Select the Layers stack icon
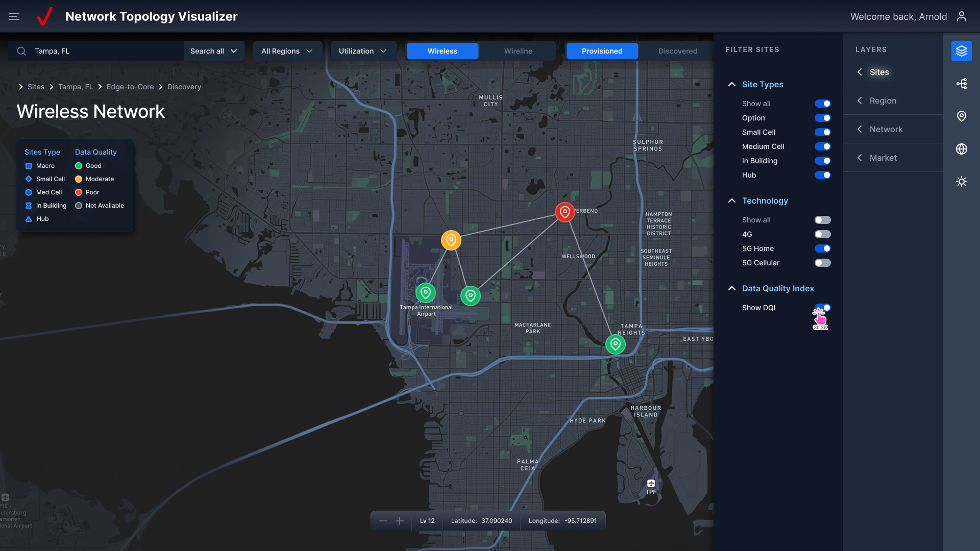 tap(962, 51)
